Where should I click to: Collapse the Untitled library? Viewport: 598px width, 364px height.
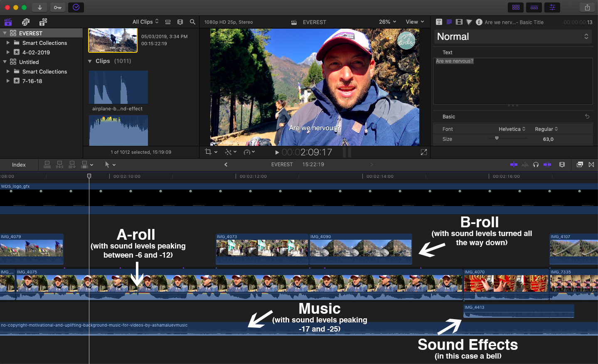pyautogui.click(x=5, y=62)
